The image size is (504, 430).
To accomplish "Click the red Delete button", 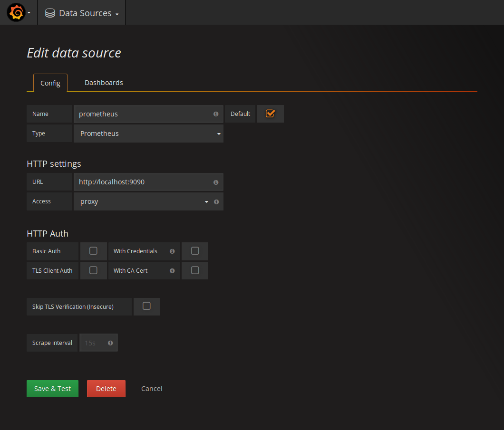I will [106, 389].
